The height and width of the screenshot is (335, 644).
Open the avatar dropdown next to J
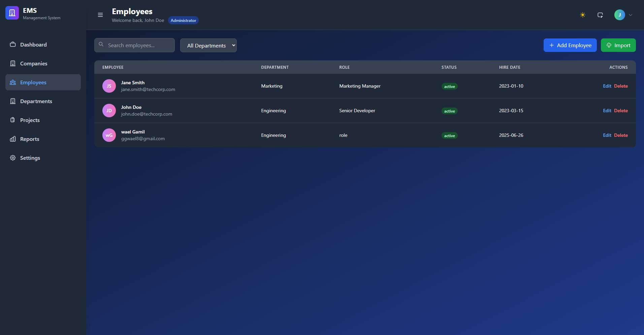pyautogui.click(x=619, y=15)
